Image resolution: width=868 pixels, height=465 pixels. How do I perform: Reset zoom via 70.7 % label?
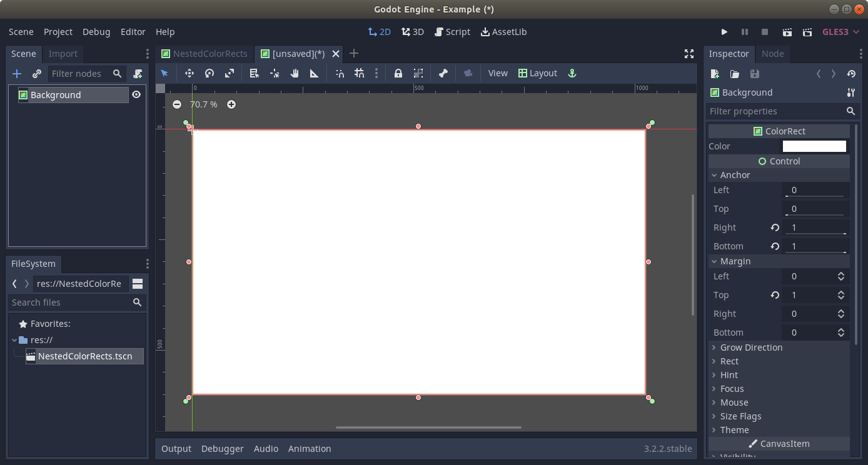(x=204, y=104)
